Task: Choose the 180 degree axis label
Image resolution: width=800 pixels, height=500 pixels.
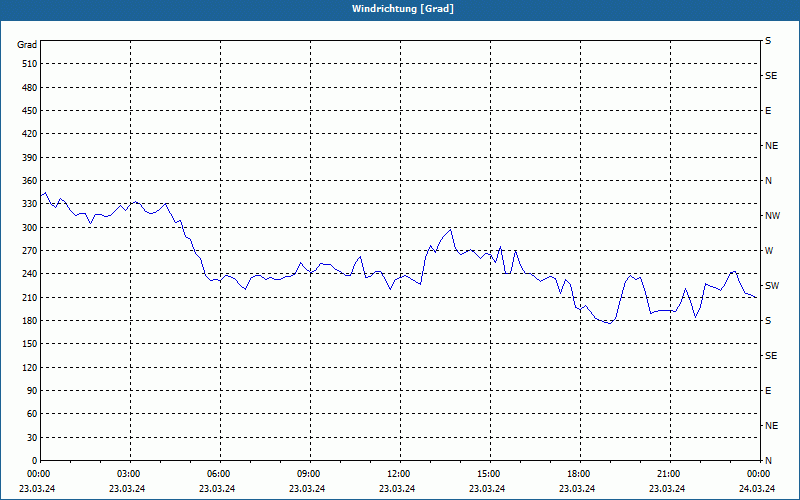Action: coord(30,321)
